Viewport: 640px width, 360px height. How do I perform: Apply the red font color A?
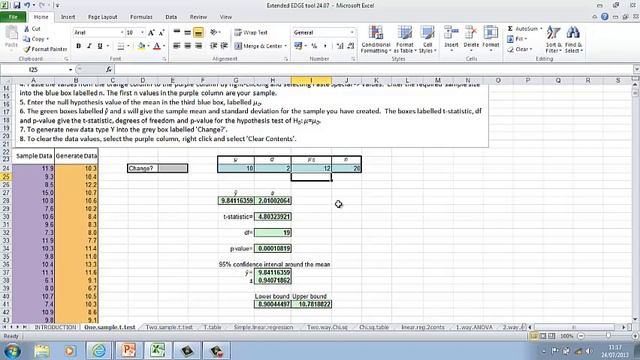157,46
